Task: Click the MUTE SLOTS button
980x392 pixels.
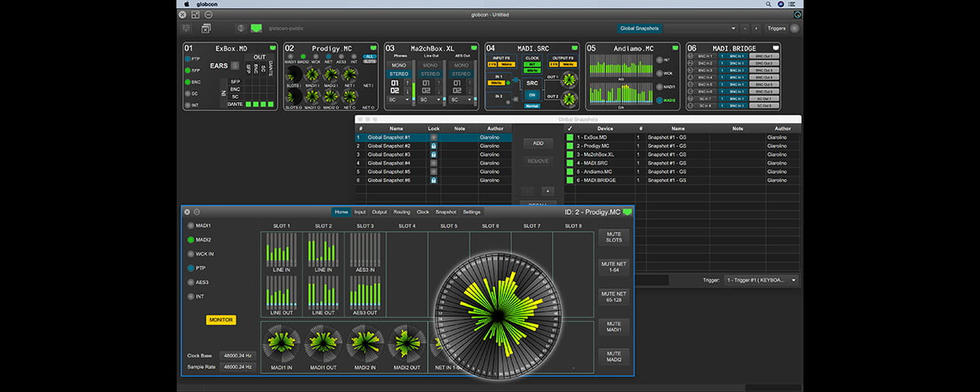Action: [x=613, y=237]
